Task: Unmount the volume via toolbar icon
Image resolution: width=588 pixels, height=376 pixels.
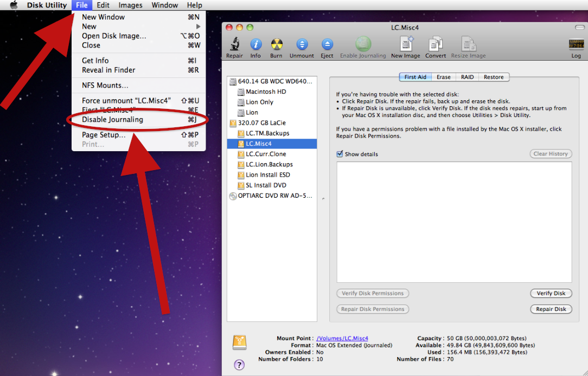Action: 302,44
